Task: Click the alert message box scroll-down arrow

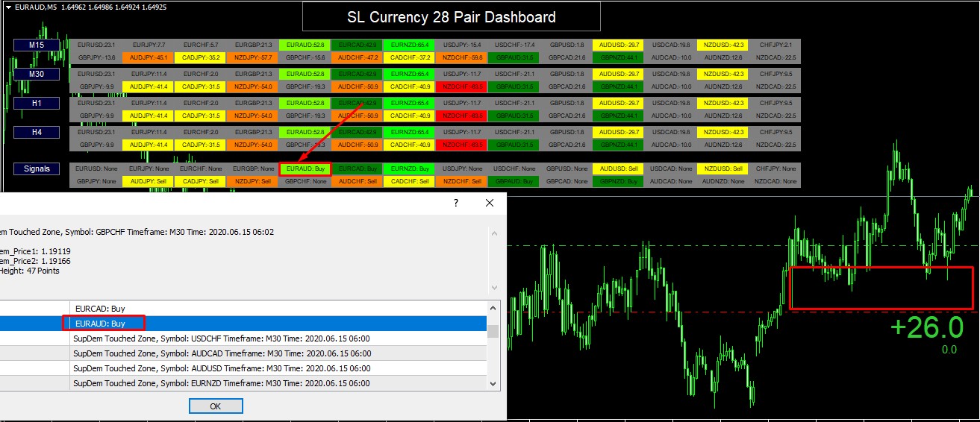Action: tap(493, 287)
